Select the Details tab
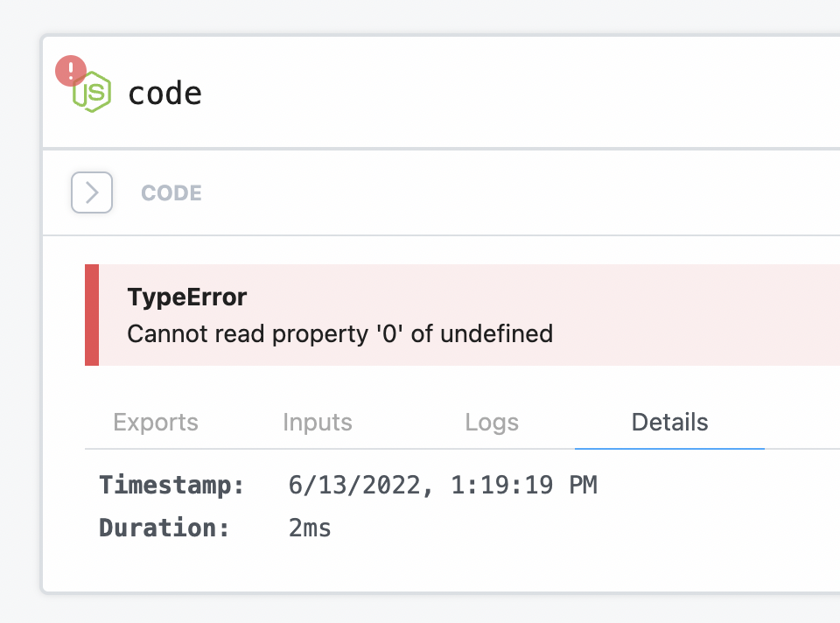This screenshot has width=840, height=623. (669, 422)
